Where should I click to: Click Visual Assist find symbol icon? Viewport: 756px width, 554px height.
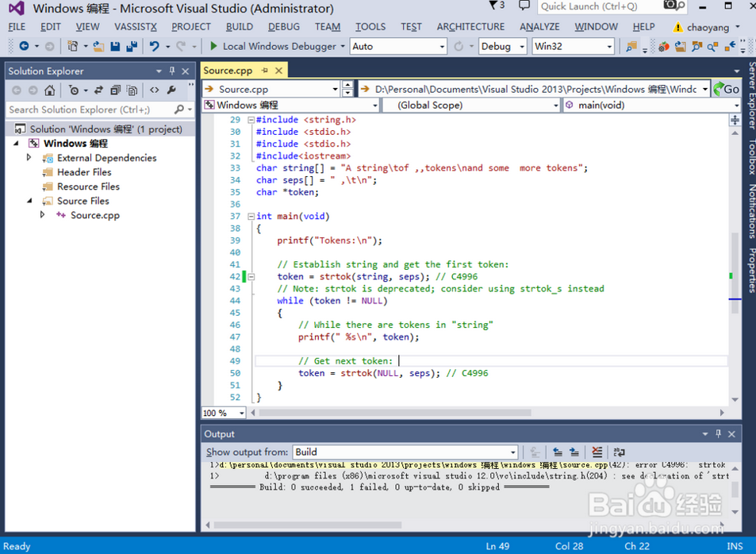tap(697, 46)
